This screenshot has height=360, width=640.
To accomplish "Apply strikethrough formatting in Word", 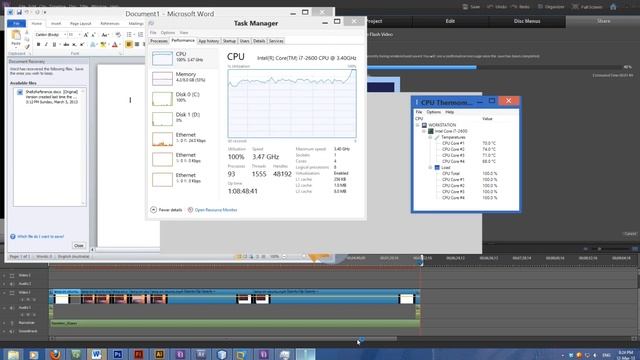I will pyautogui.click(x=66, y=44).
